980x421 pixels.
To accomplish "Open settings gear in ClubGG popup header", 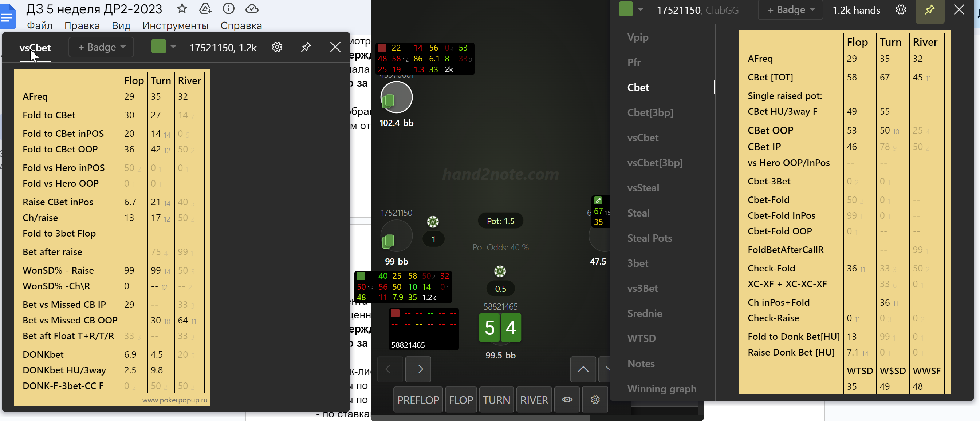I will (x=901, y=9).
